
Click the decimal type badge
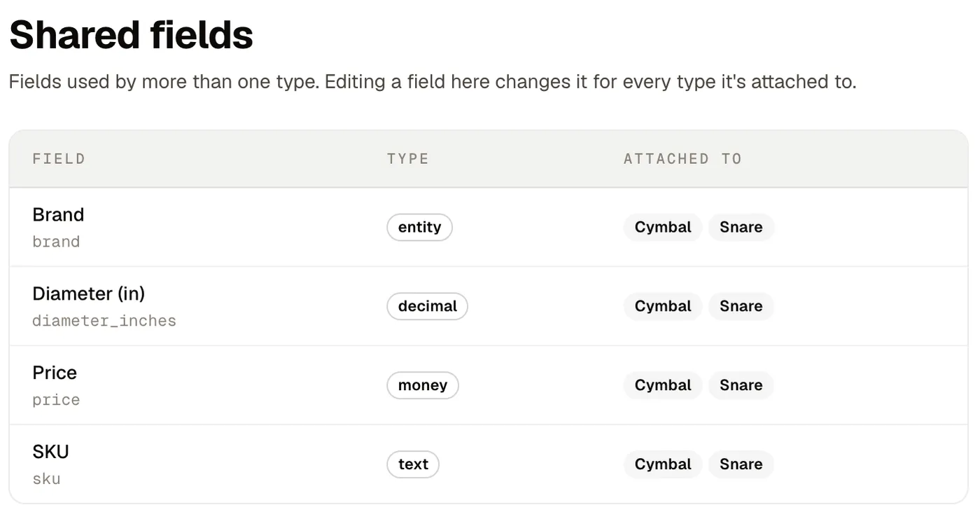pyautogui.click(x=427, y=306)
